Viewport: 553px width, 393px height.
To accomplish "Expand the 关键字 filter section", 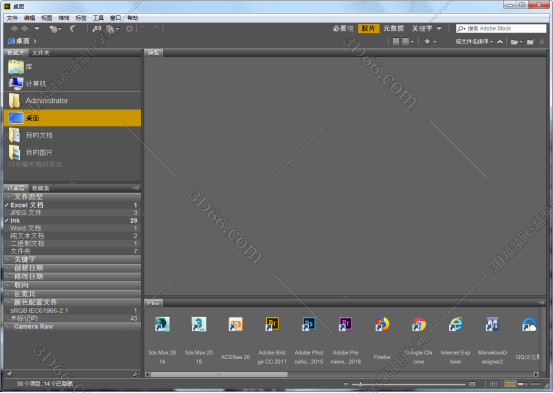I will tap(72, 259).
